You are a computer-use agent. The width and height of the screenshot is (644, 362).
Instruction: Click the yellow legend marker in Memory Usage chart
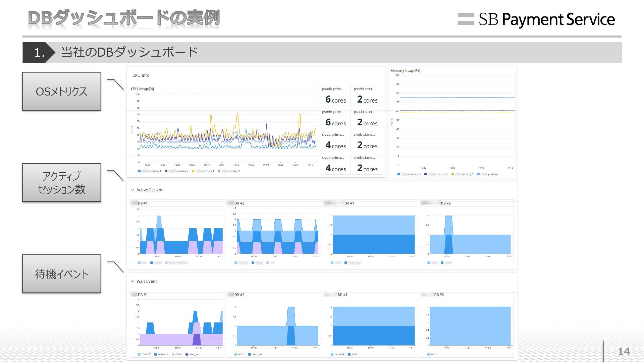pos(453,174)
